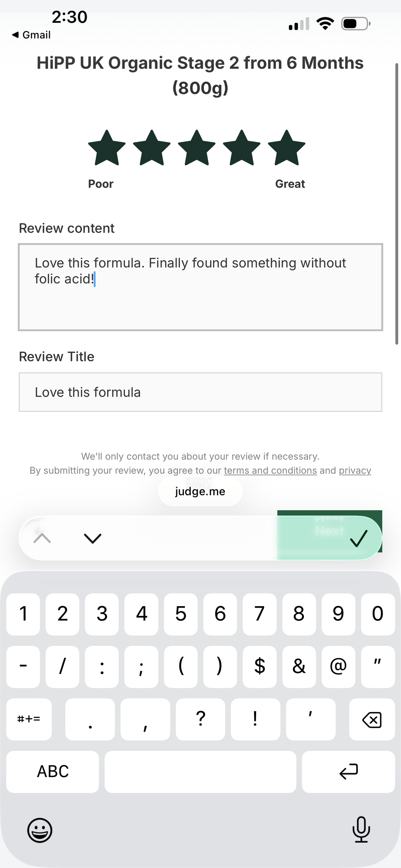Confirm input with the checkmark button
Viewport: 401px width, 868px height.
(x=359, y=538)
